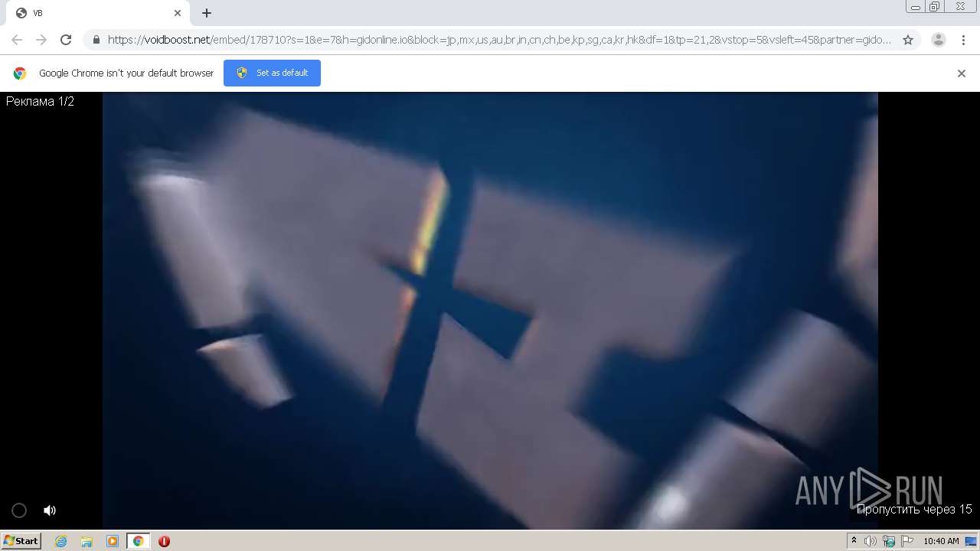The width and height of the screenshot is (980, 551).
Task: Show hidden system tray icons
Action: [854, 541]
